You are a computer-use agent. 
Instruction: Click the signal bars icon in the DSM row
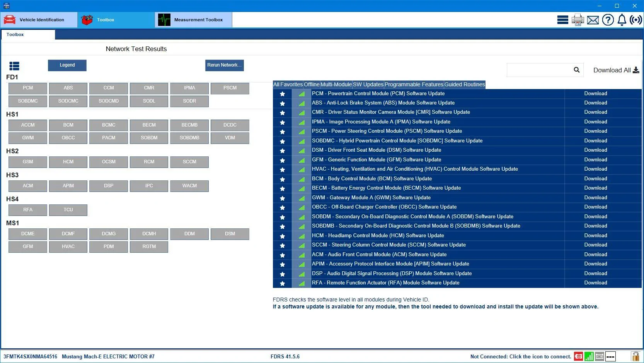click(302, 151)
